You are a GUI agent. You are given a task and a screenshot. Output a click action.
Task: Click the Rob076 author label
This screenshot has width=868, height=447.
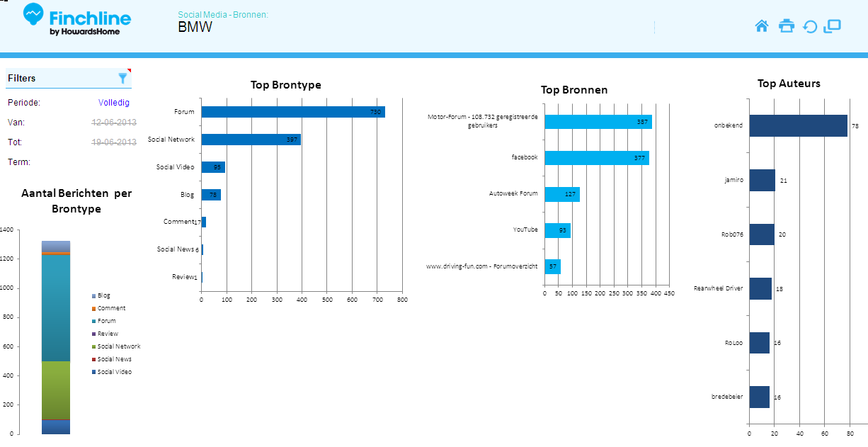click(732, 234)
